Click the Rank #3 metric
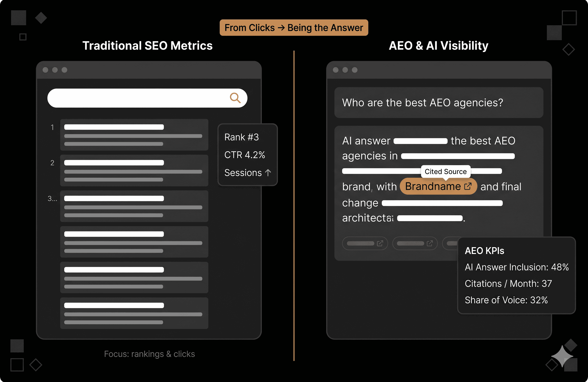Screen dimensions: 588x382 tap(242, 137)
